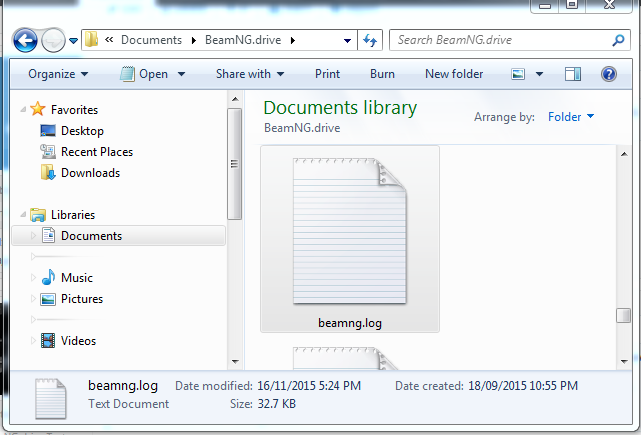Click the navigation pane scrollbar thumb

[235, 164]
